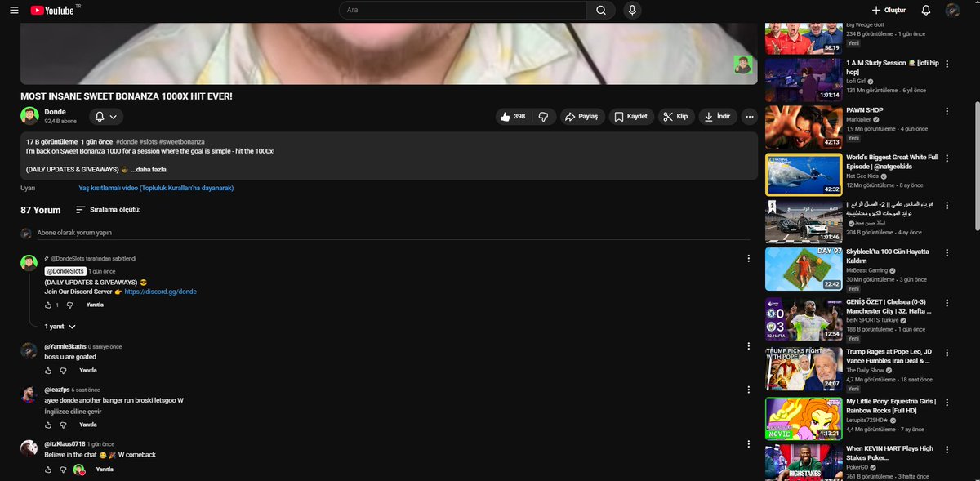
Task: Open options menu for PAWN SHOP video
Action: click(x=947, y=110)
